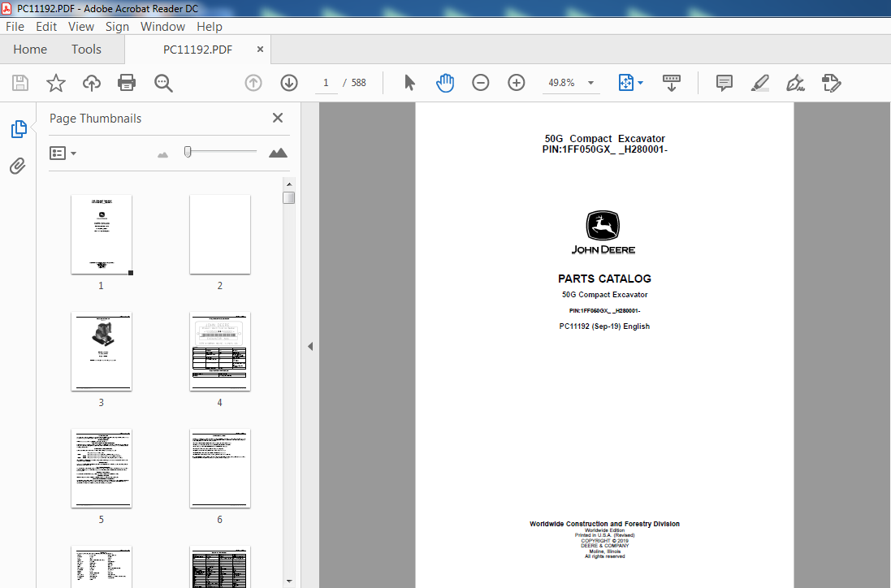Click the Save file icon
891x588 pixels.
[20, 83]
